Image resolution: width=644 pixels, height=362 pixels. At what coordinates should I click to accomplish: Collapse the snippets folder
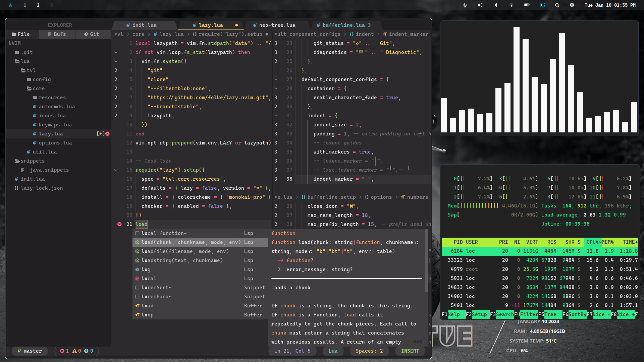(30, 161)
